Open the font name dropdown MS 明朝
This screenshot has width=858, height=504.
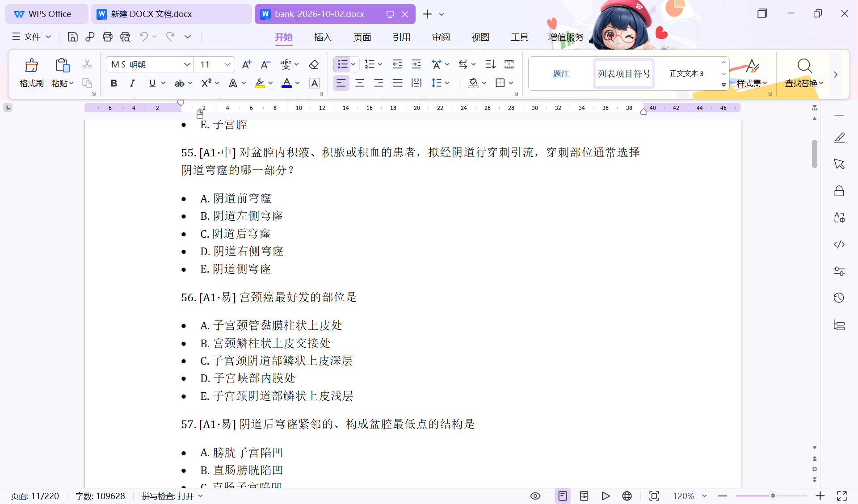coord(187,64)
